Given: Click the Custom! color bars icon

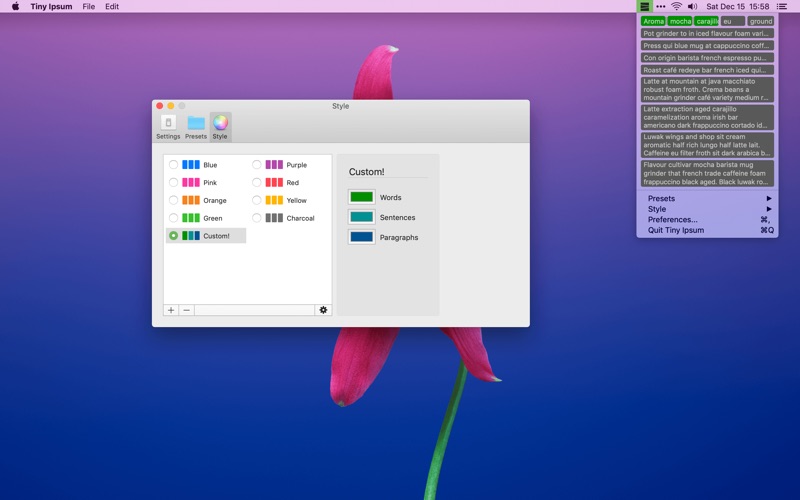Looking at the screenshot, I should [191, 236].
